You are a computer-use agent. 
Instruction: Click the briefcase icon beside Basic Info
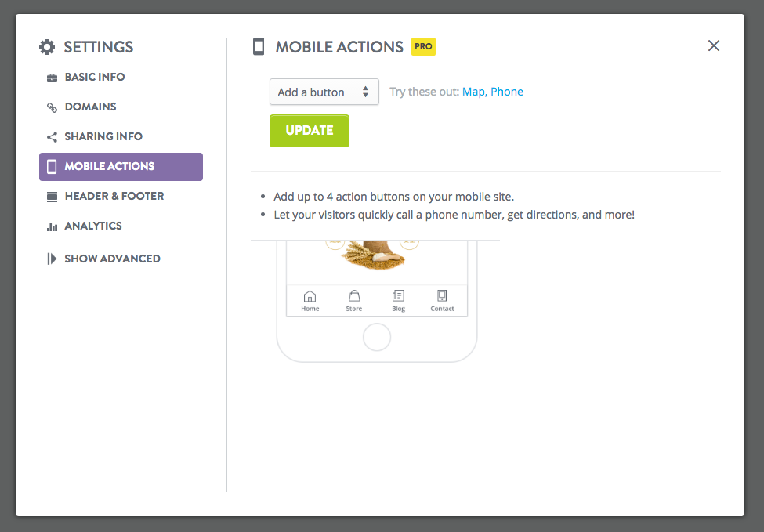click(52, 78)
